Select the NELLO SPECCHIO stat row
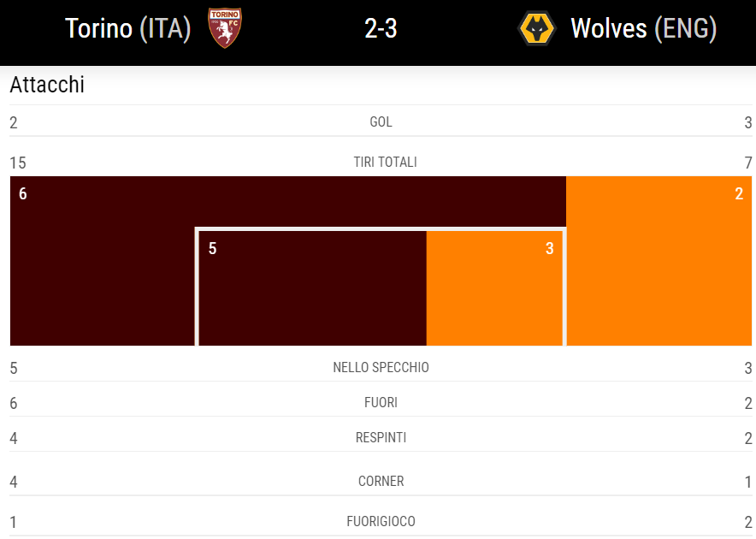The image size is (756, 539). pos(381,368)
